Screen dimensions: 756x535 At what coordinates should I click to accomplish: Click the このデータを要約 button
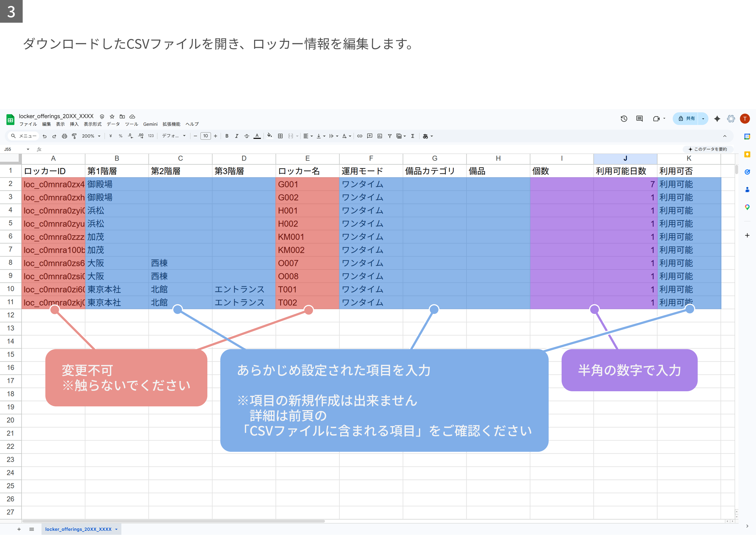pyautogui.click(x=708, y=149)
